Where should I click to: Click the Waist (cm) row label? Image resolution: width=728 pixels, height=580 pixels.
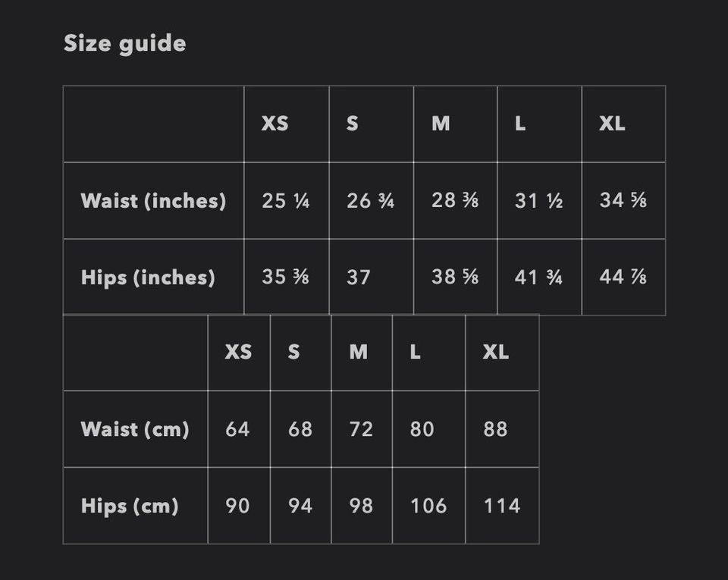coord(135,429)
